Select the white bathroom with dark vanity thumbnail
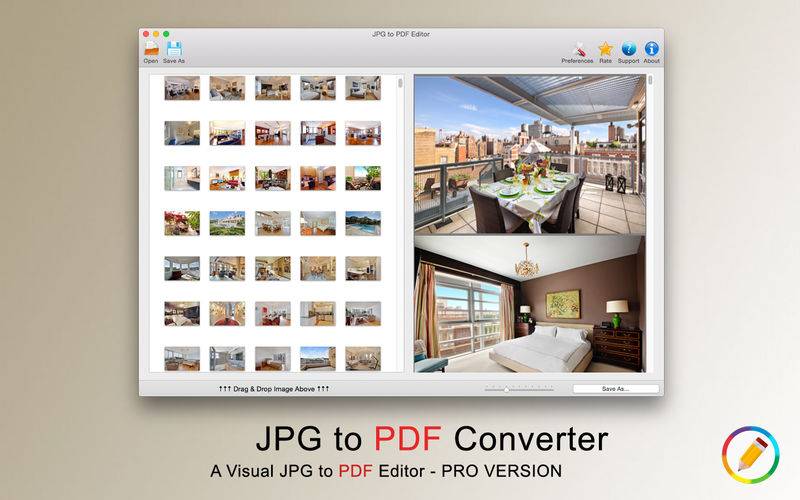The image size is (800, 500). pyautogui.click(x=182, y=178)
